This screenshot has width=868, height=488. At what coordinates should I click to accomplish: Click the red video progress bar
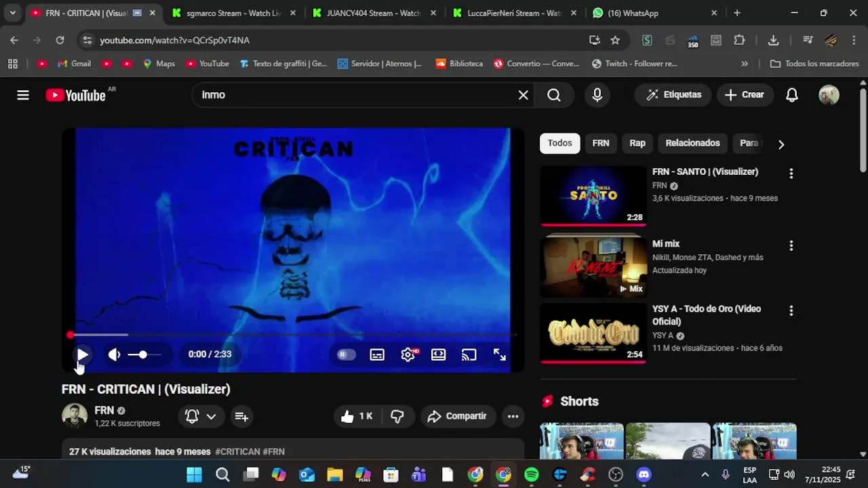pyautogui.click(x=293, y=335)
